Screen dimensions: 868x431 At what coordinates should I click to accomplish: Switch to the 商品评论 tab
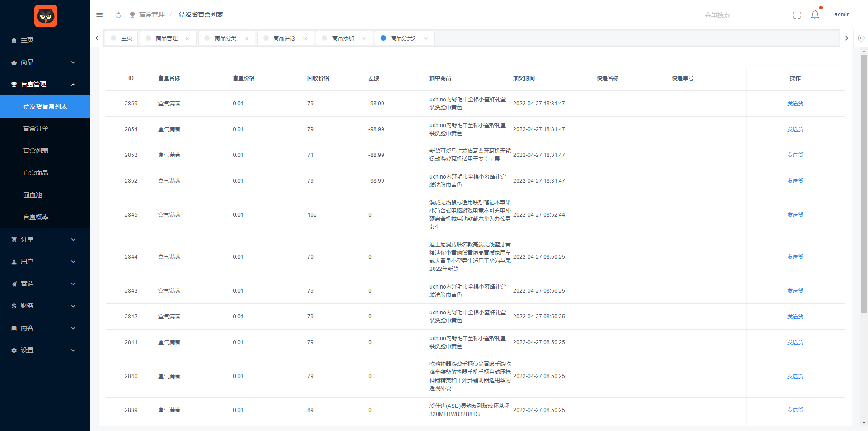pos(284,38)
